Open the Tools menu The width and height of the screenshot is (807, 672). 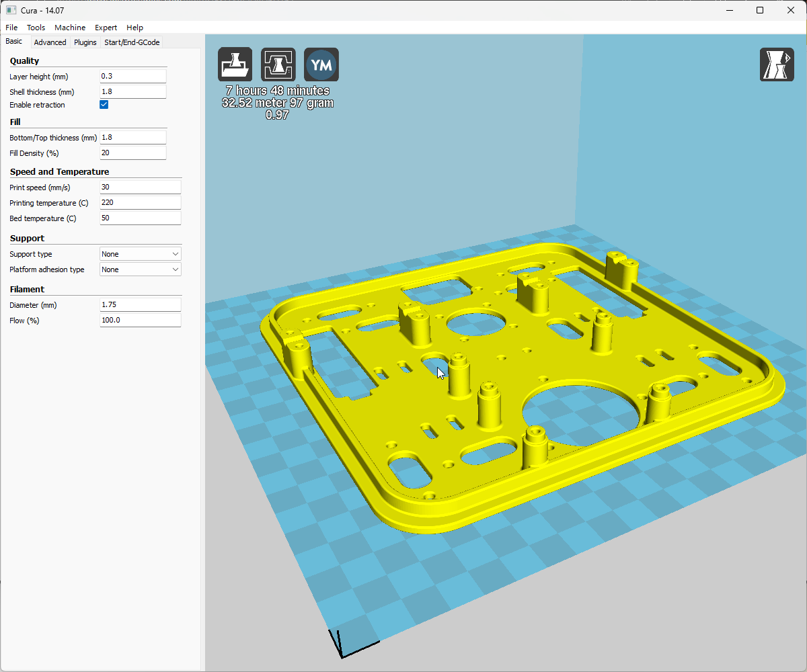pyautogui.click(x=36, y=28)
